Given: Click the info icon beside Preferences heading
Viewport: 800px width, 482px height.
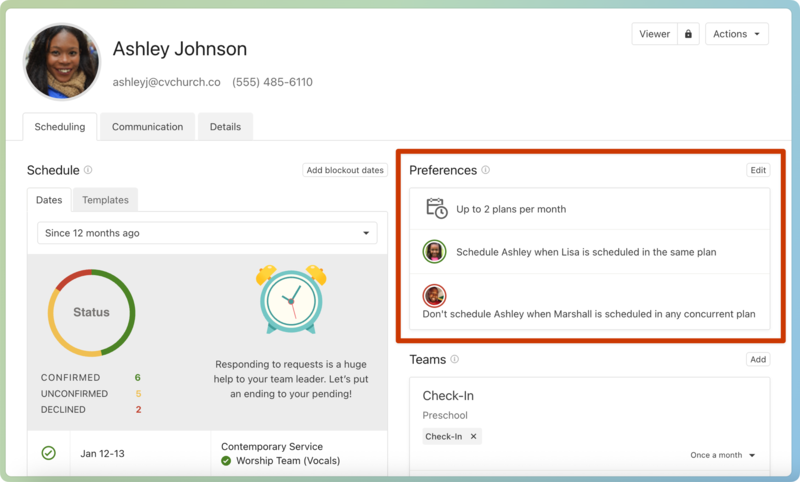Looking at the screenshot, I should (486, 170).
